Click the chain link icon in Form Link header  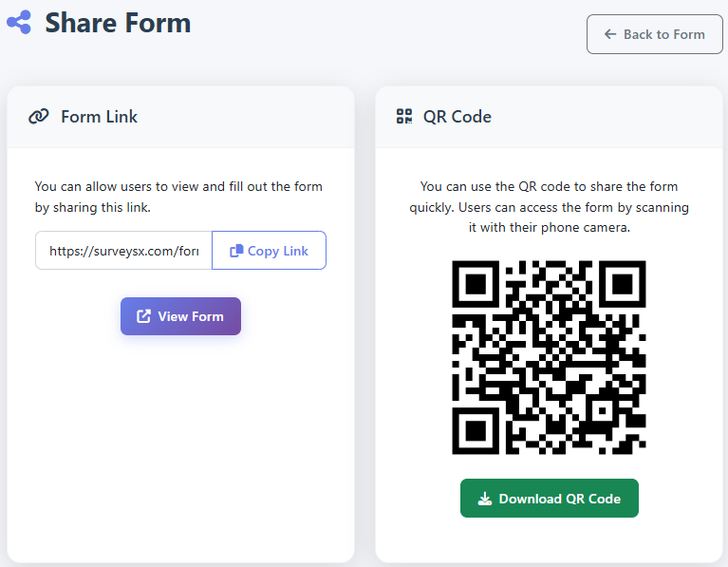tap(39, 117)
